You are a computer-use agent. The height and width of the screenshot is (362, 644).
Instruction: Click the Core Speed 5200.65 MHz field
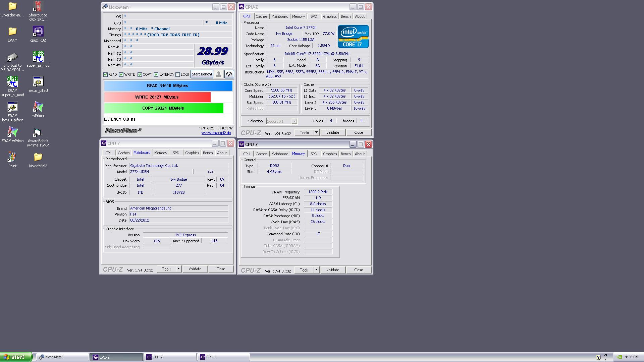click(282, 90)
